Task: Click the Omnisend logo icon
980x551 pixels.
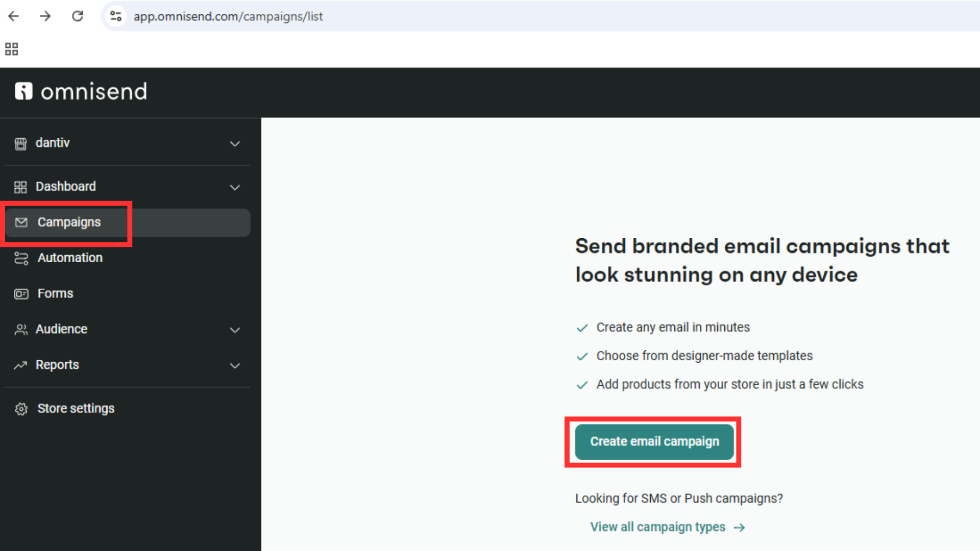Action: click(x=23, y=91)
